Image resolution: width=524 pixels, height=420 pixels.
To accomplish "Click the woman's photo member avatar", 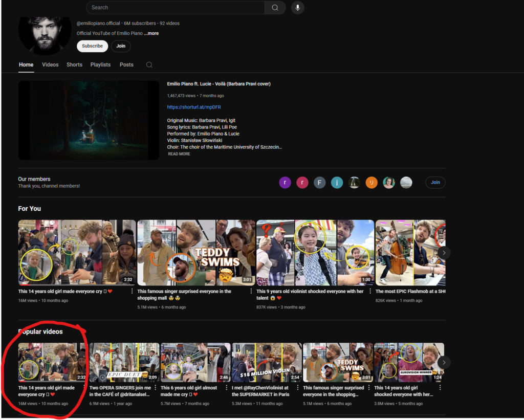I will coord(389,183).
